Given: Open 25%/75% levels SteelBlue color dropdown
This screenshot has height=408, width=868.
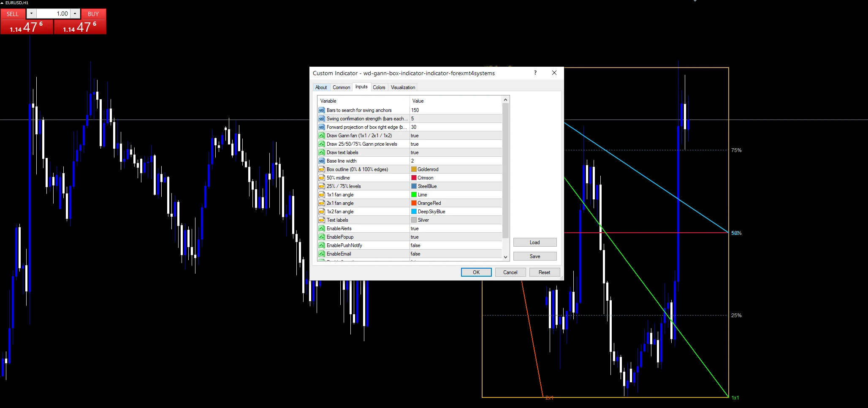Looking at the screenshot, I should pyautogui.click(x=456, y=186).
